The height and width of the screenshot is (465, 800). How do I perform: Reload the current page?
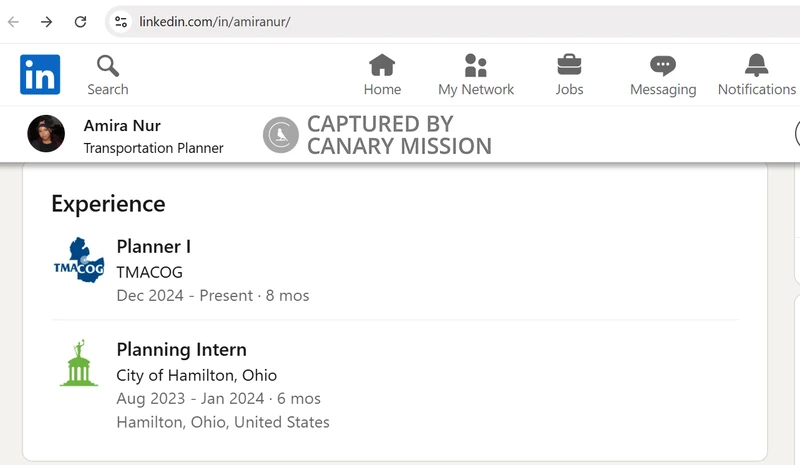point(81,21)
